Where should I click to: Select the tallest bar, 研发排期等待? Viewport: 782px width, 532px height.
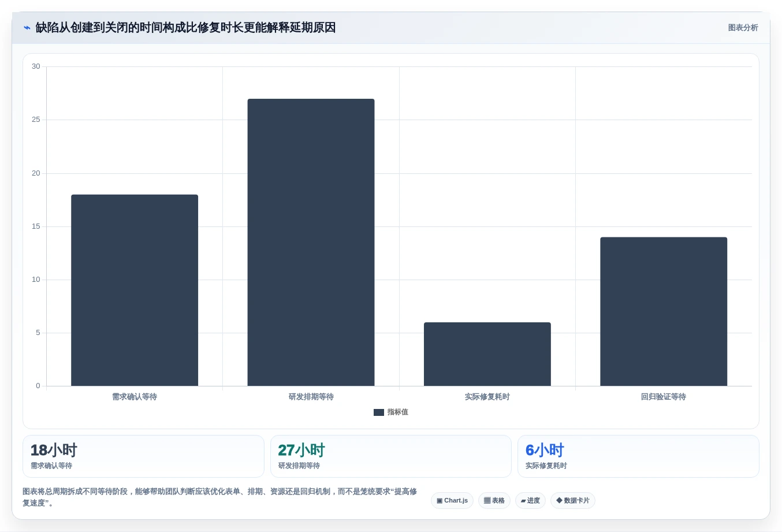click(x=311, y=242)
